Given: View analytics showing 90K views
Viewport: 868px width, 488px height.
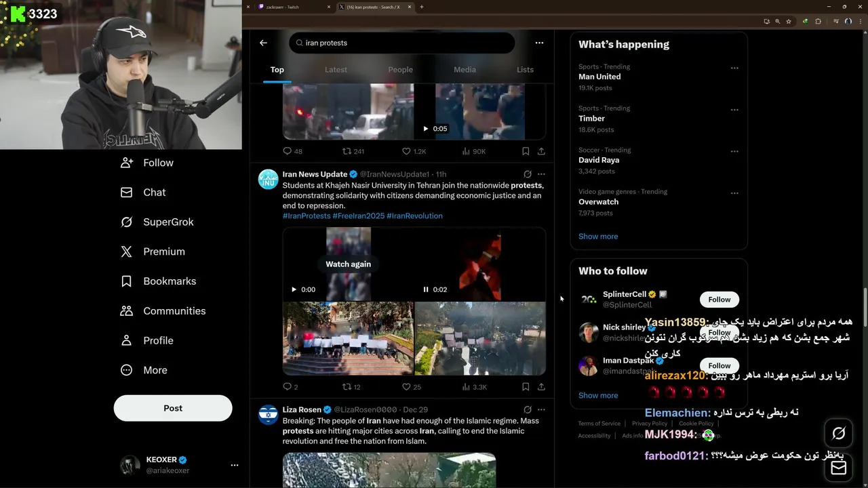Looking at the screenshot, I should 474,151.
